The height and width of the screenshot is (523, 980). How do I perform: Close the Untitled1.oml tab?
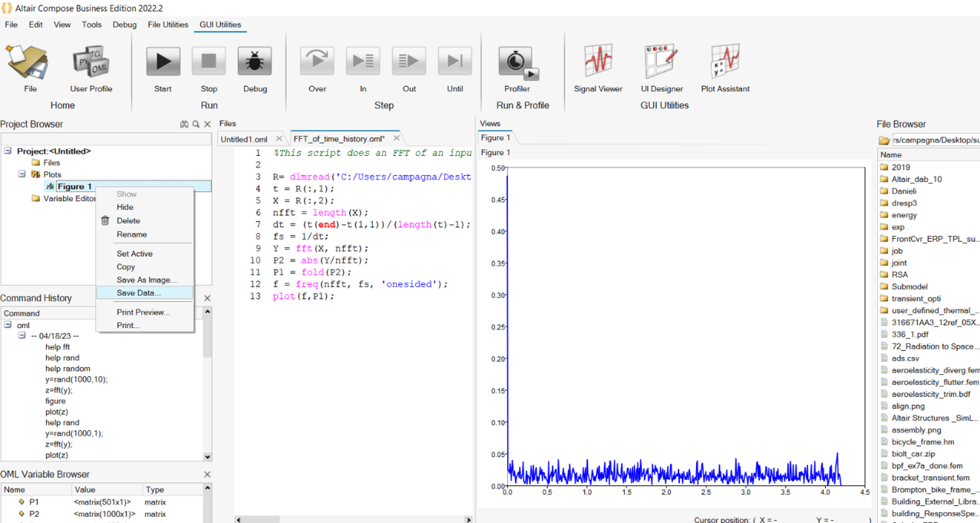click(x=279, y=138)
